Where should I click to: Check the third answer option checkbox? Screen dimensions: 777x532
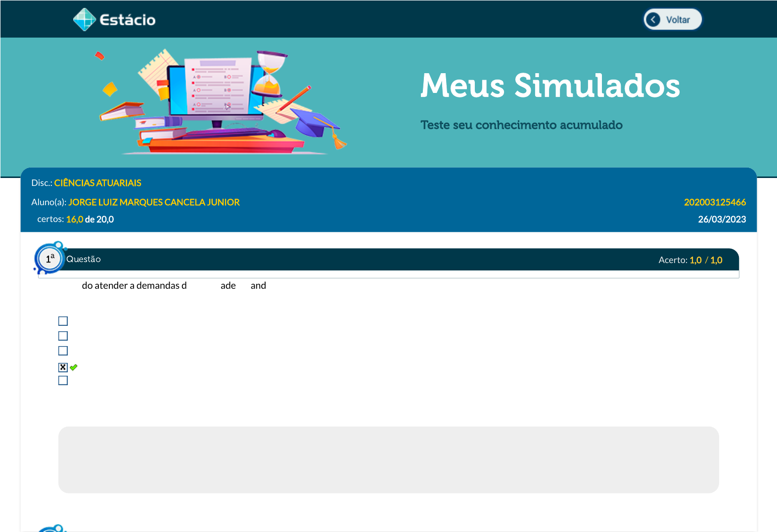[63, 351]
